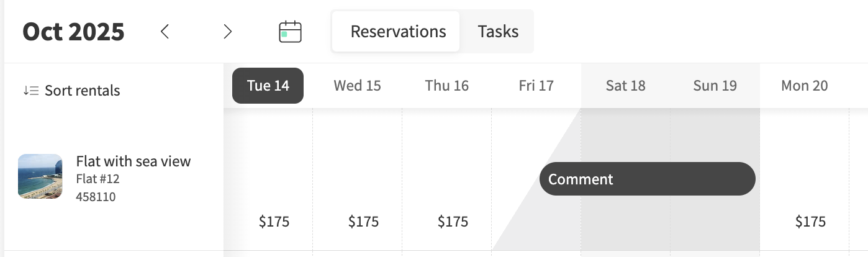Select the Thu 16 date header
This screenshot has width=868, height=257.
coord(446,86)
